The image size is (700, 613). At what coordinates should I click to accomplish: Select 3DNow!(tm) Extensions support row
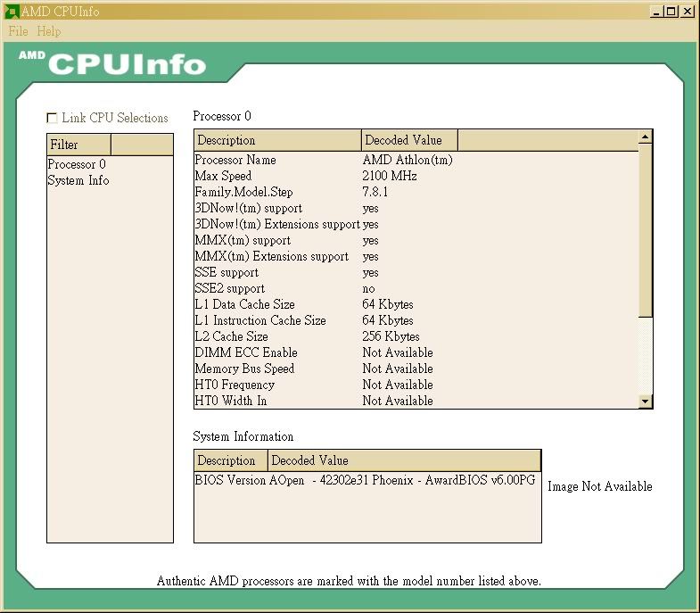pos(416,224)
